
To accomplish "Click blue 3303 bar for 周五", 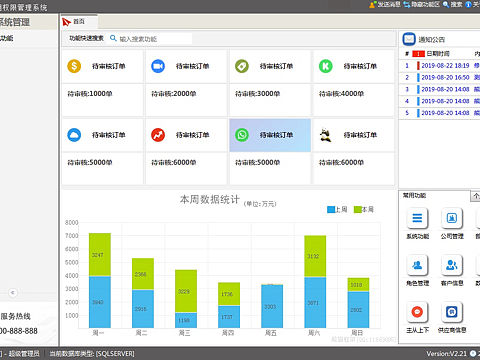I will pos(272,306).
